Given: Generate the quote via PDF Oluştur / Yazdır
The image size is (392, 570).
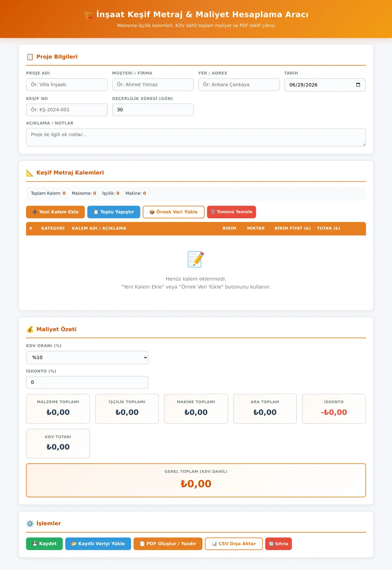Looking at the screenshot, I should pos(168,544).
